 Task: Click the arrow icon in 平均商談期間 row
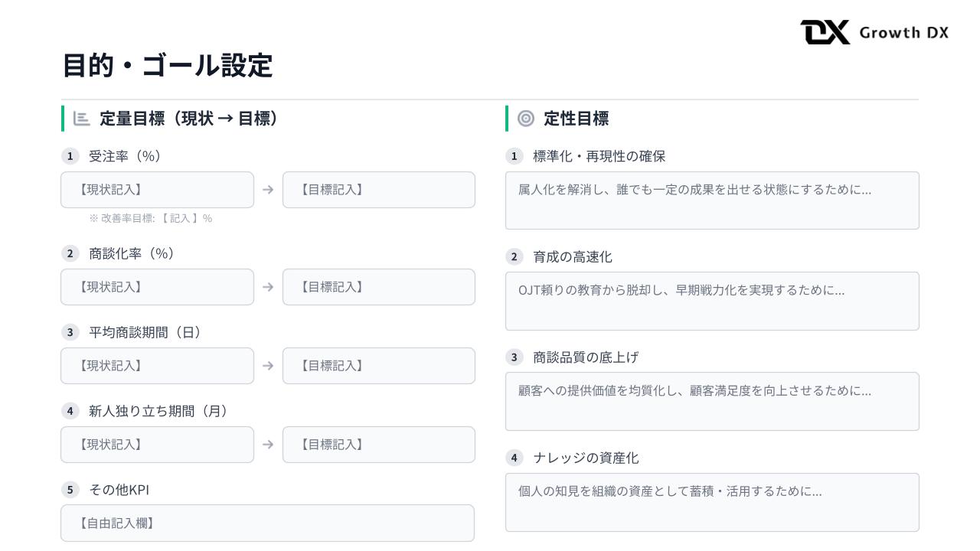[x=268, y=366]
